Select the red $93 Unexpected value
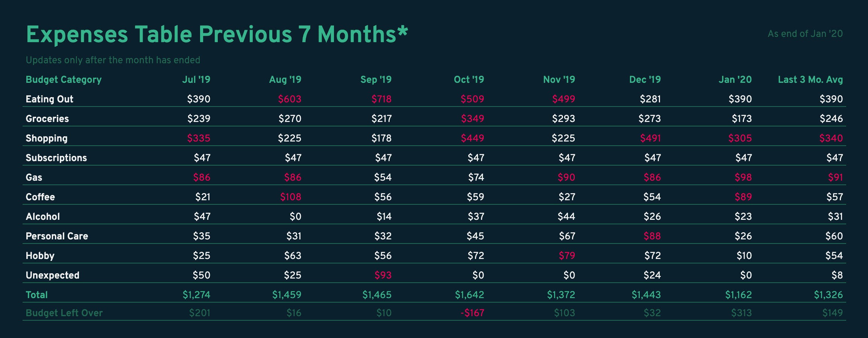The image size is (868, 338). pos(383,276)
